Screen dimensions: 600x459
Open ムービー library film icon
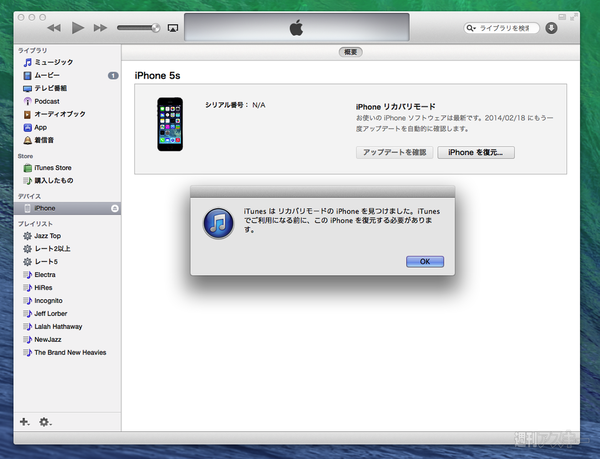(27, 75)
